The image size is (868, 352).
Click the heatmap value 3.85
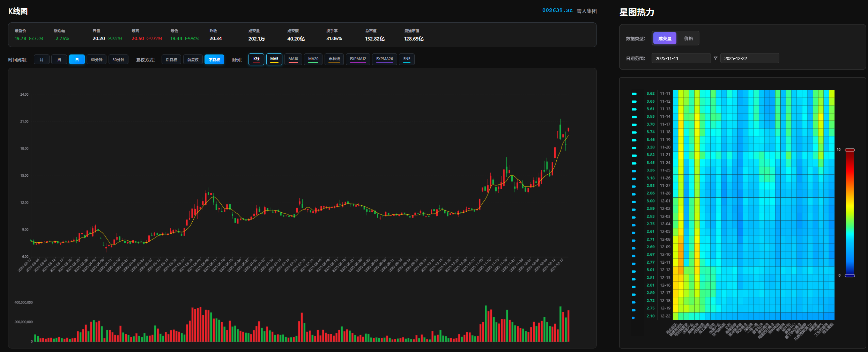coord(650,117)
